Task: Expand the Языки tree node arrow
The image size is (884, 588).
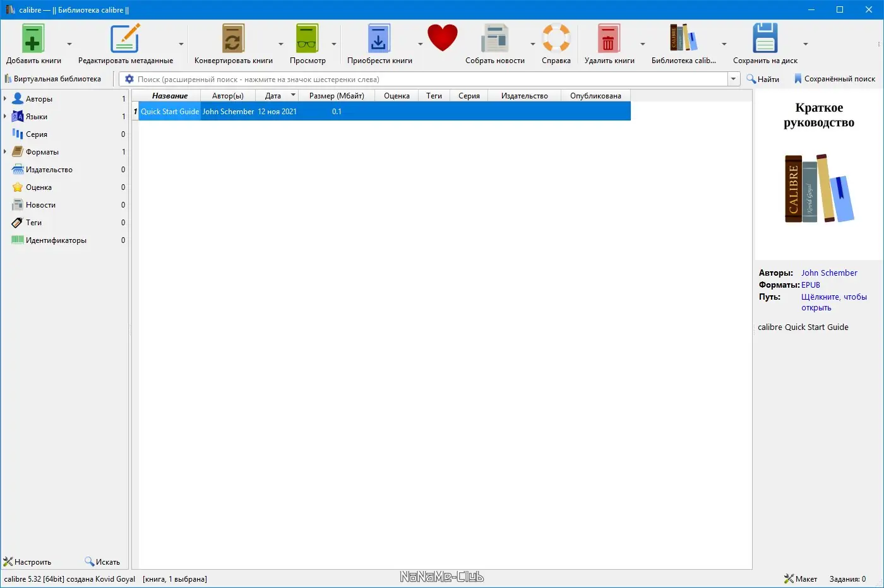Action: [x=5, y=116]
